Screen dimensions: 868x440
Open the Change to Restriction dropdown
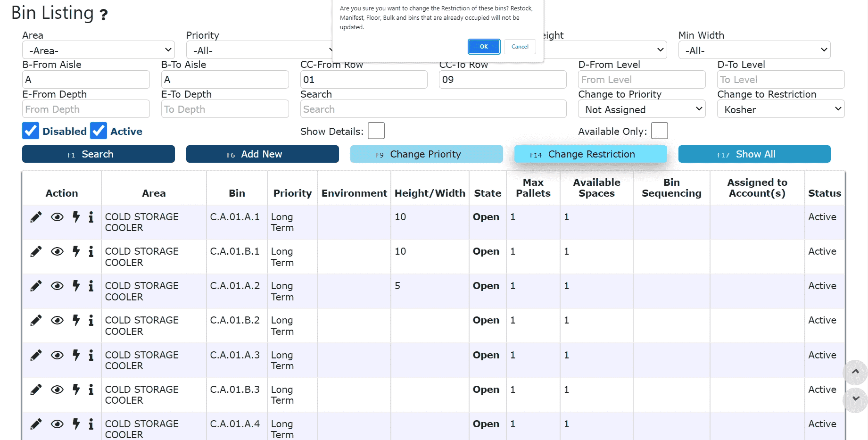(781, 109)
